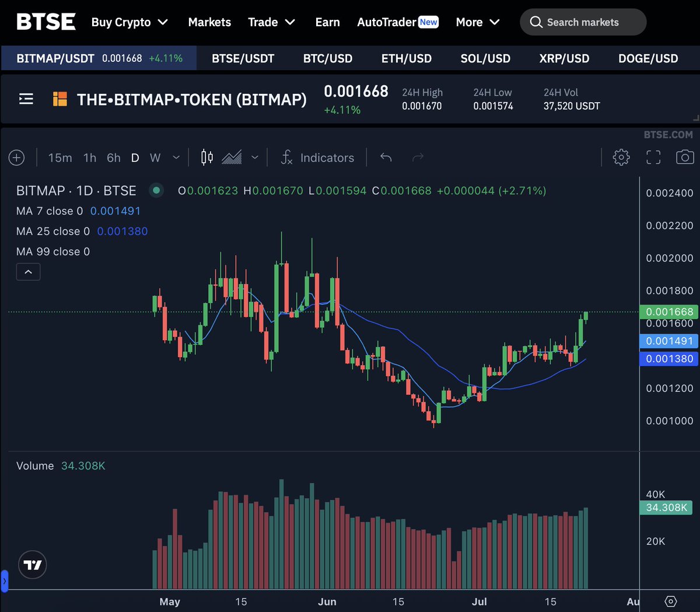Take chart snapshot with camera icon
The width and height of the screenshot is (700, 612).
click(x=685, y=157)
